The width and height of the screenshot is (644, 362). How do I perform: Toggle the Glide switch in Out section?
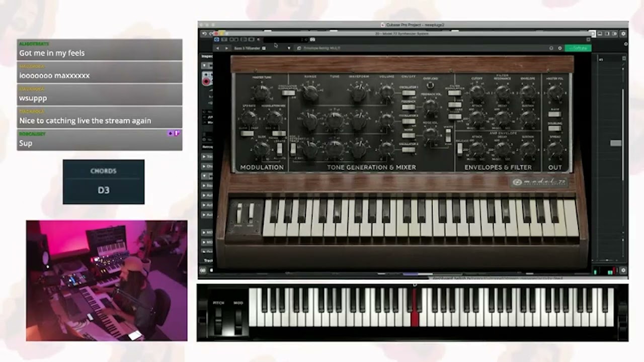(x=554, y=115)
